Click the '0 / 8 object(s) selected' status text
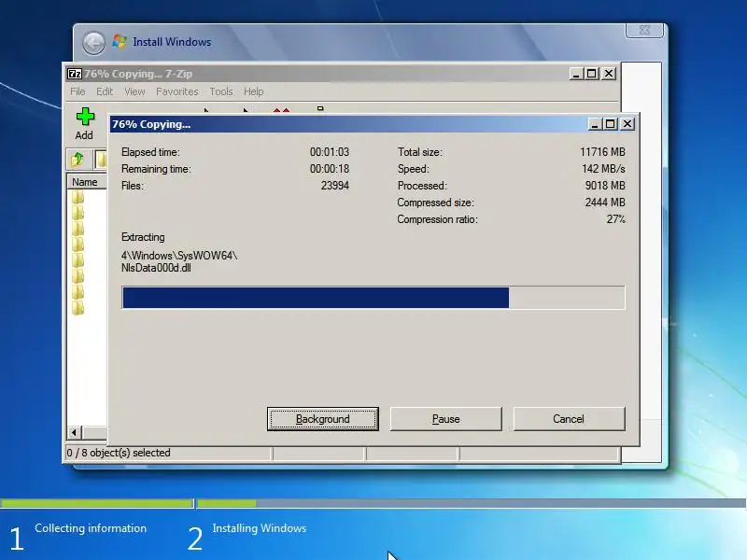This screenshot has width=747, height=560. [119, 453]
